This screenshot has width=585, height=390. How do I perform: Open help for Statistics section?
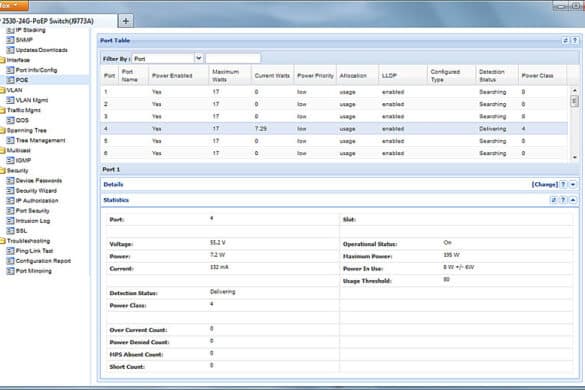pos(563,200)
